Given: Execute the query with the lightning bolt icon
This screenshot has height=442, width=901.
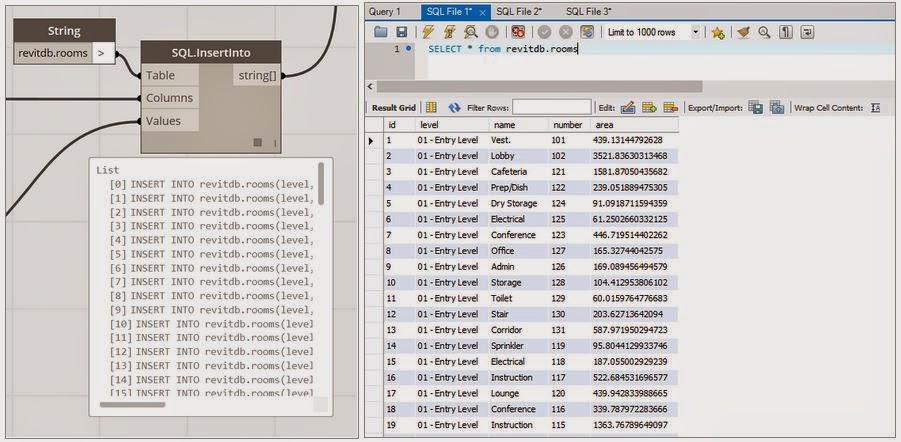Looking at the screenshot, I should (428, 32).
